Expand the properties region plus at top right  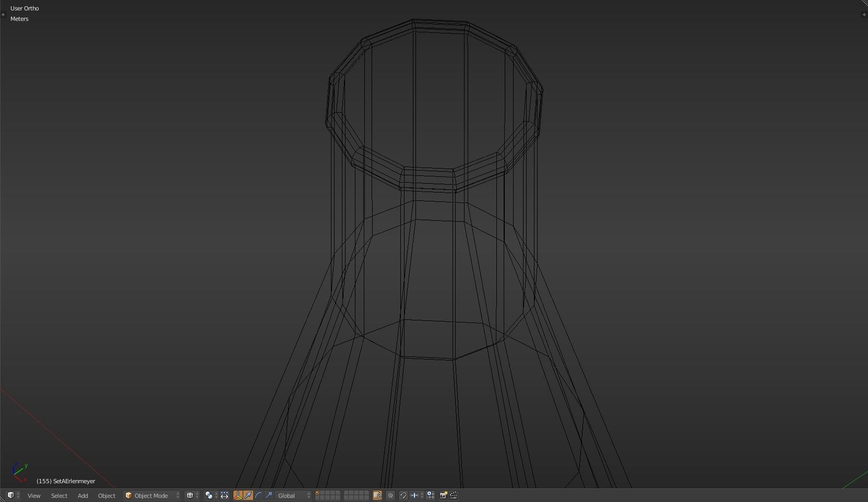[864, 15]
